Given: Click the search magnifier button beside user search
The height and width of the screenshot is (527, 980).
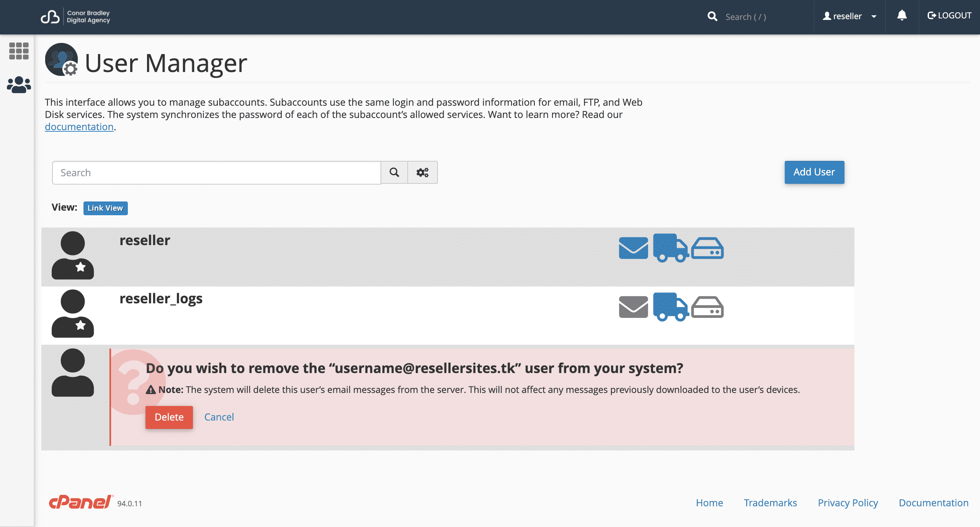Looking at the screenshot, I should pyautogui.click(x=394, y=172).
